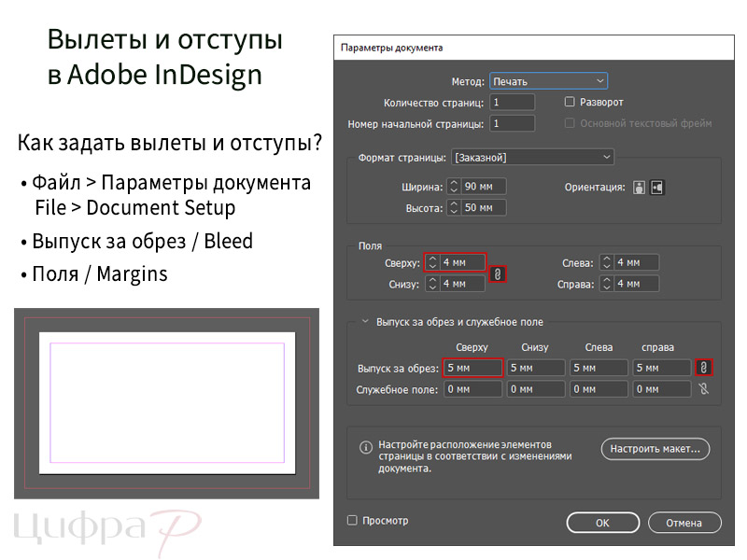Click the Сверху margin stepper
The image size is (747, 560).
[x=432, y=262]
